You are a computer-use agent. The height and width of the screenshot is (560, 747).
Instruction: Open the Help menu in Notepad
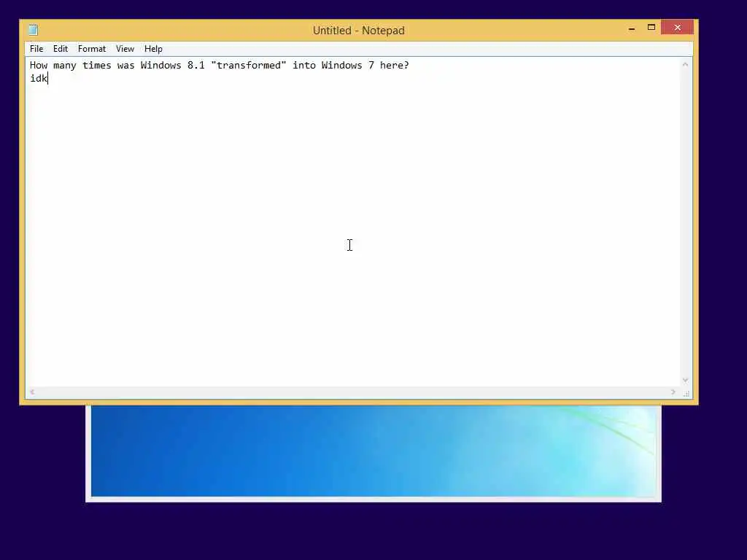pos(153,49)
